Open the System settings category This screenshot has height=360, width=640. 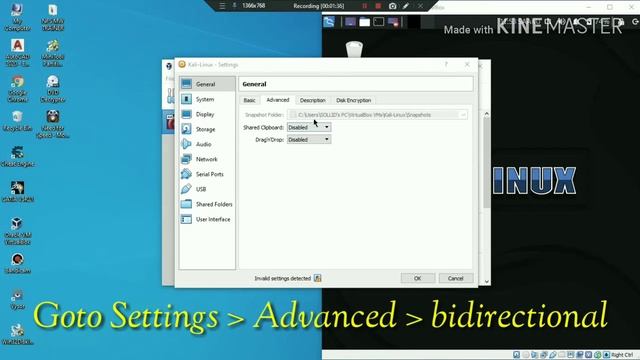[x=207, y=99]
